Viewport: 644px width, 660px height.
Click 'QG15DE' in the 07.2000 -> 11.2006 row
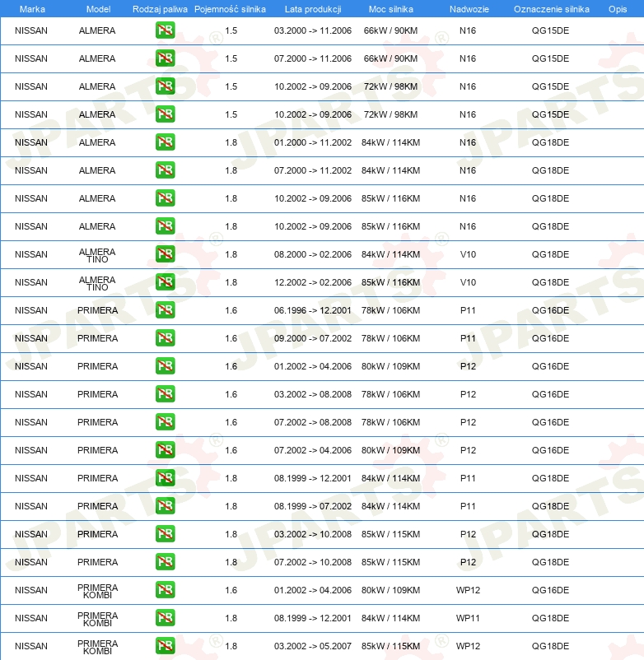(x=550, y=58)
